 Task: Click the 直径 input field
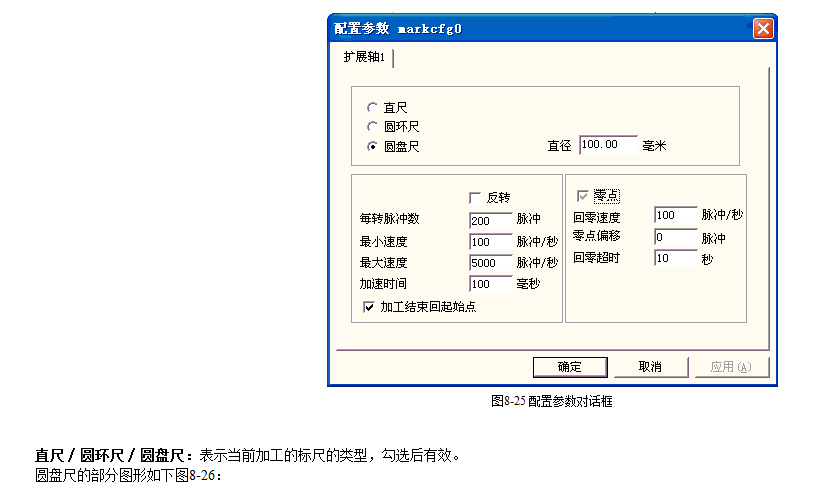pyautogui.click(x=608, y=145)
